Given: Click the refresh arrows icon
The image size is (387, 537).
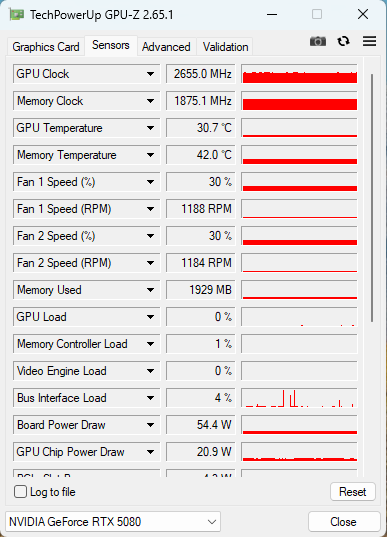Looking at the screenshot, I should [343, 41].
